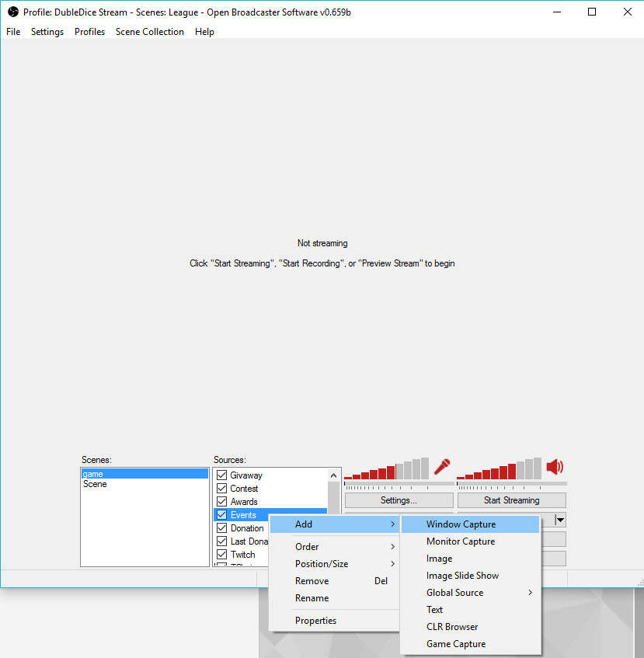
Task: Toggle the Events source checkbox
Action: click(221, 515)
